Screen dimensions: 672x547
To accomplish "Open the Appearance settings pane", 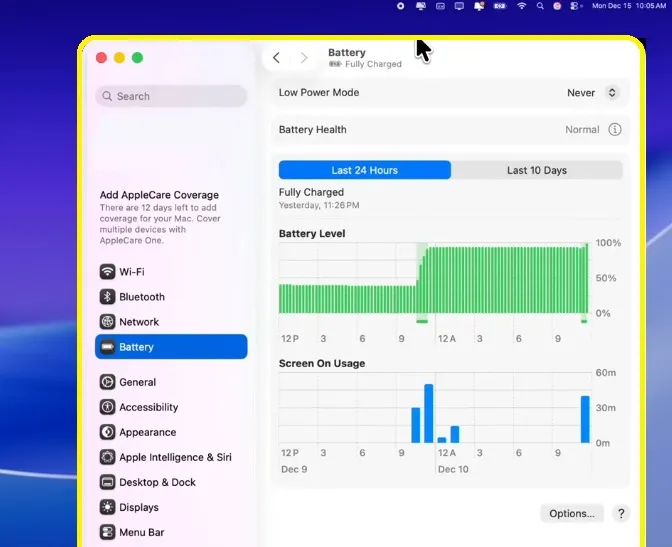I will tap(171, 432).
